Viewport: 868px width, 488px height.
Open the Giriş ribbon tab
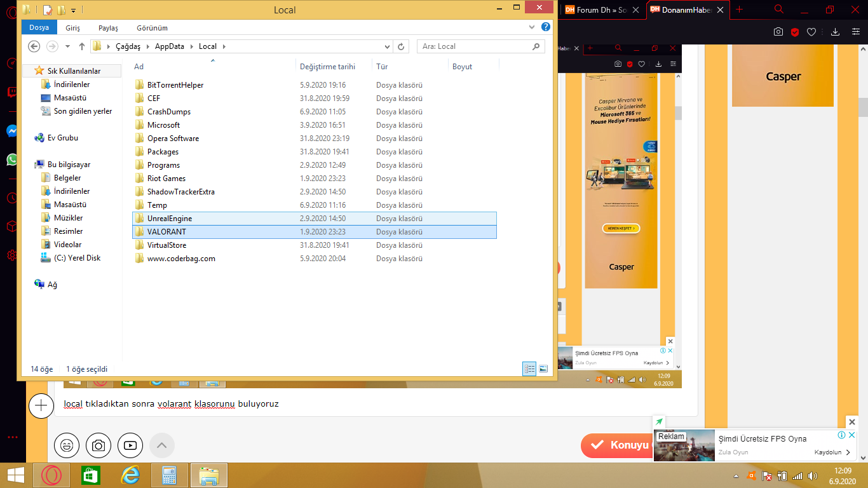(73, 28)
